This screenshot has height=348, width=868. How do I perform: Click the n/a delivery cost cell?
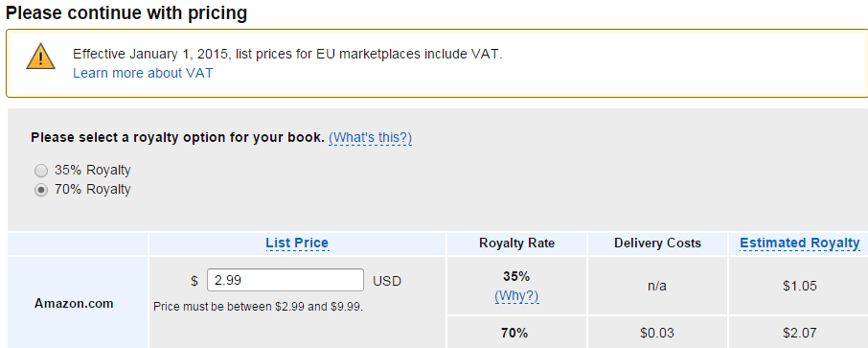[657, 286]
